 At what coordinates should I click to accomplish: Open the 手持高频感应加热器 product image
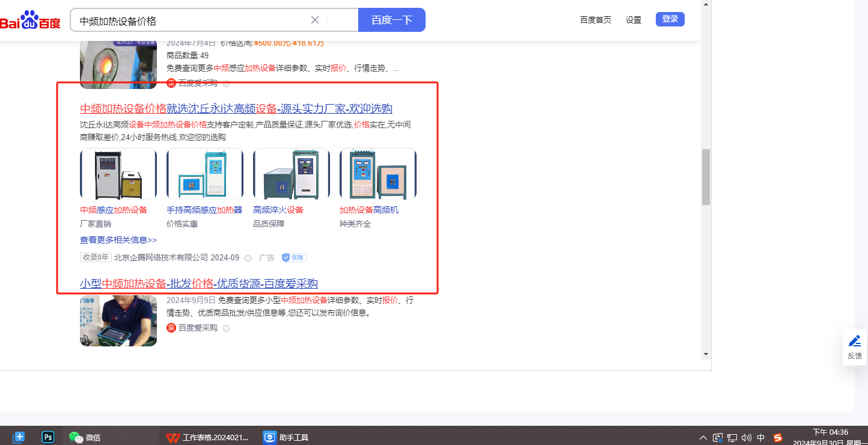(x=205, y=174)
